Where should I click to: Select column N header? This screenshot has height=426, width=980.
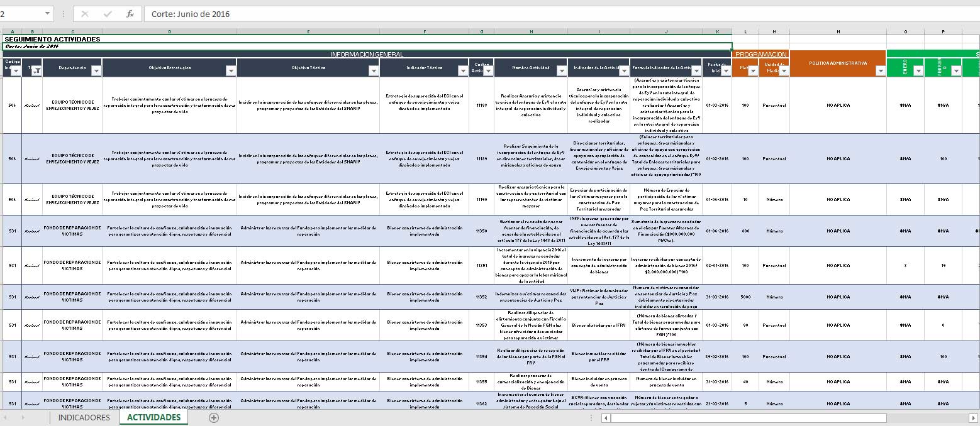[838, 31]
